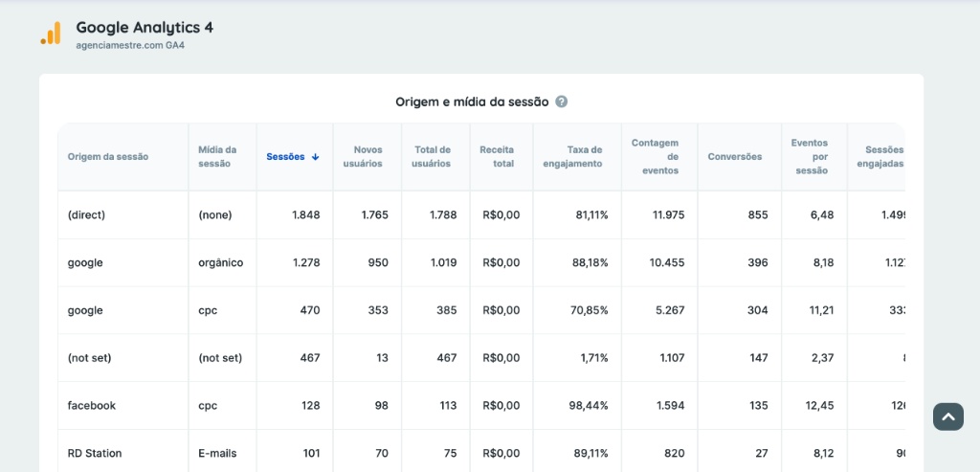Select the cpc media cell in the facebook row
This screenshot has width=980, height=472.
[x=208, y=405]
